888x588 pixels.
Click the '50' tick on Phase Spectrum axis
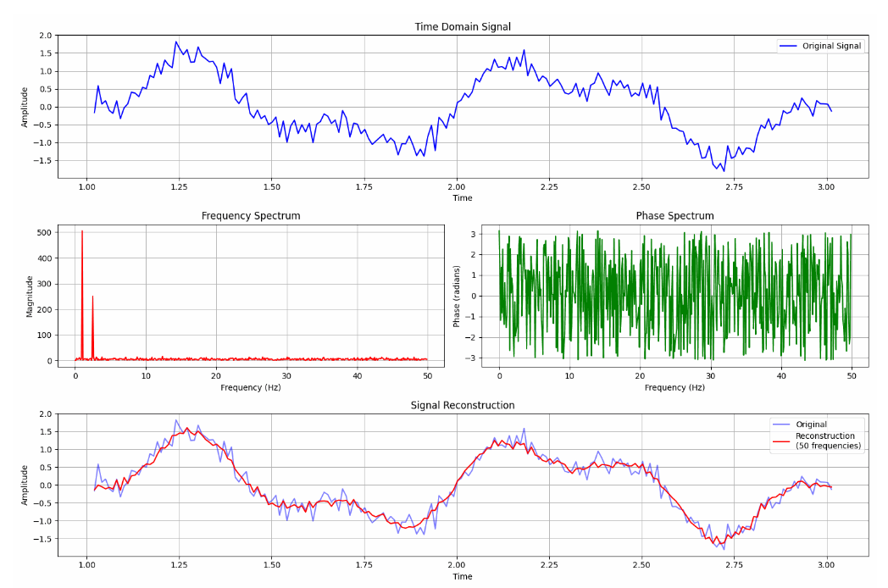(852, 376)
